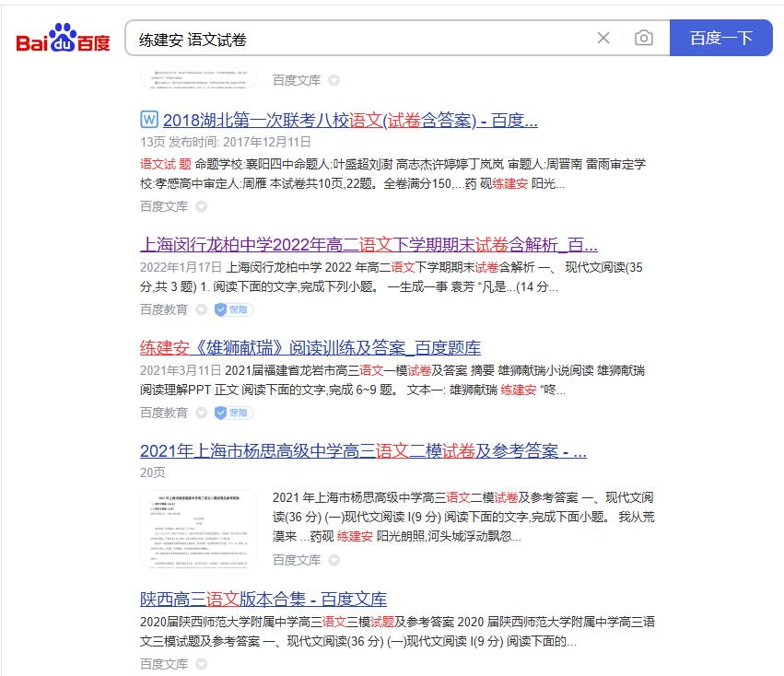Click inside the search field containing 练建安 语文试卷

coord(360,39)
